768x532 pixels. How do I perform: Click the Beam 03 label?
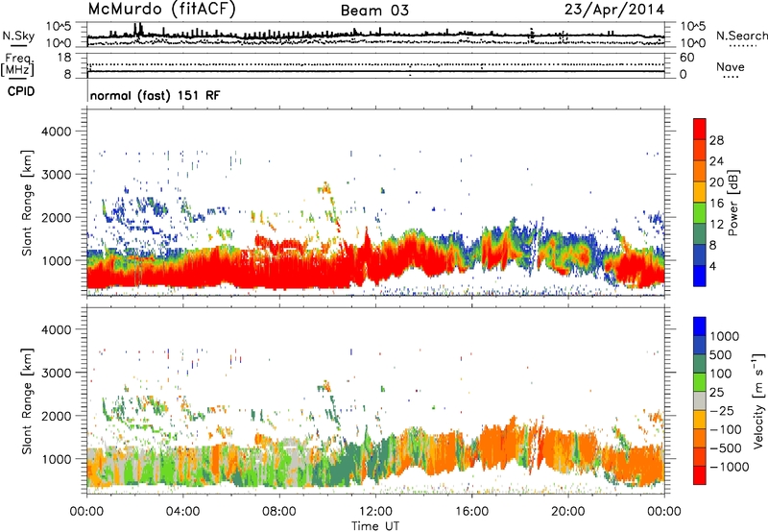pos(374,11)
